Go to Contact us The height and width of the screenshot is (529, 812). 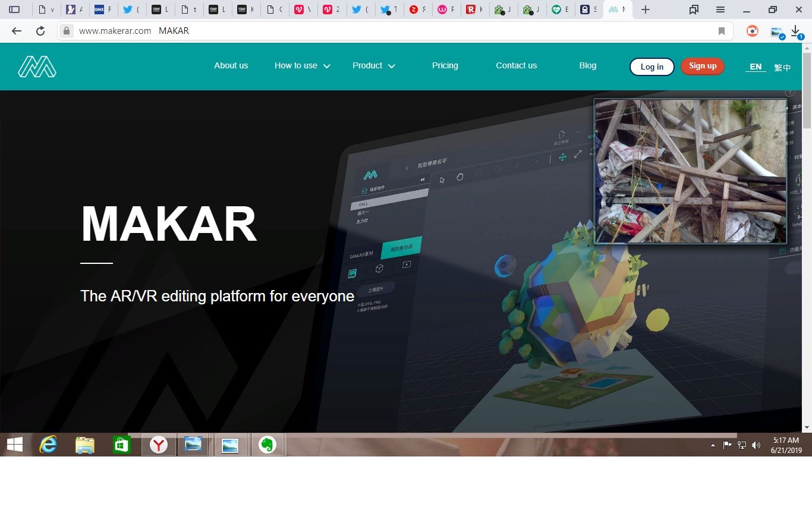click(517, 66)
